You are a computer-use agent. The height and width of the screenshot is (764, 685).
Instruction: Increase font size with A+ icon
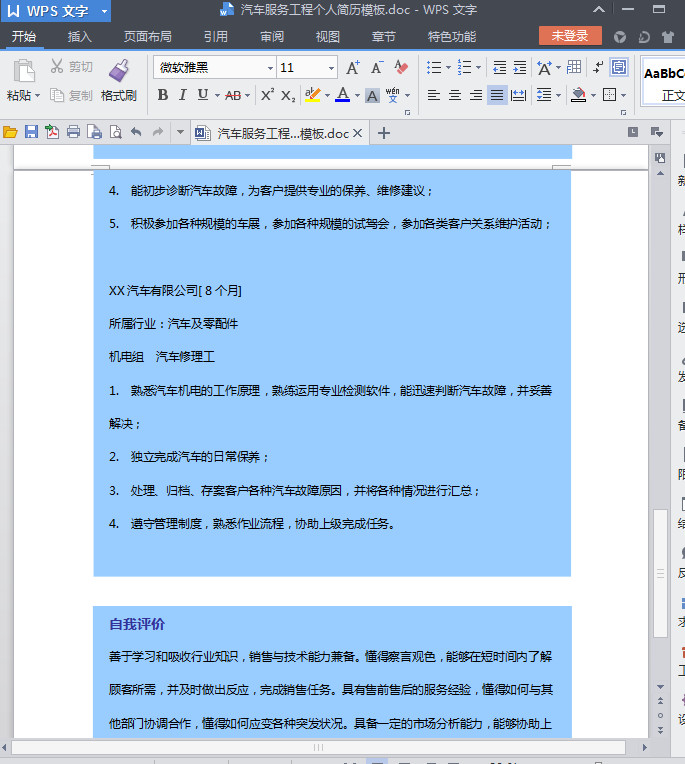(x=353, y=67)
